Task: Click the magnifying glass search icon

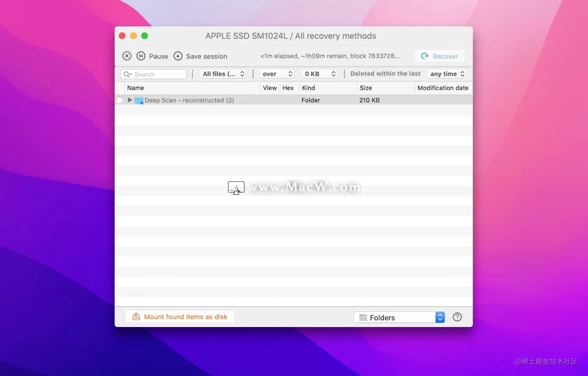Action: (x=127, y=74)
